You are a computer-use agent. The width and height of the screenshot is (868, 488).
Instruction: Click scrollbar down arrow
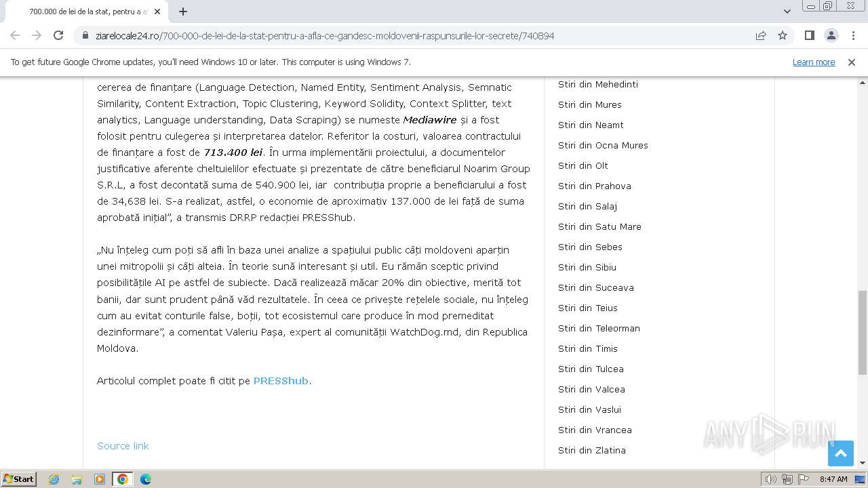click(x=862, y=463)
